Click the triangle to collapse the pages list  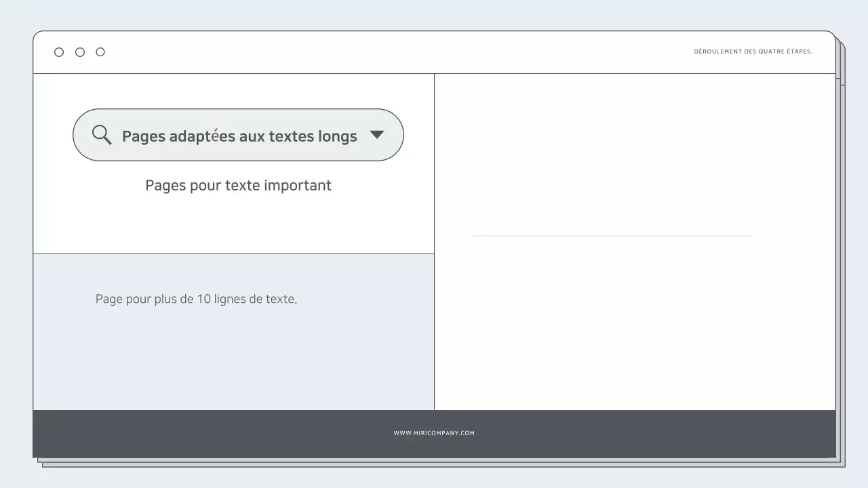[377, 135]
